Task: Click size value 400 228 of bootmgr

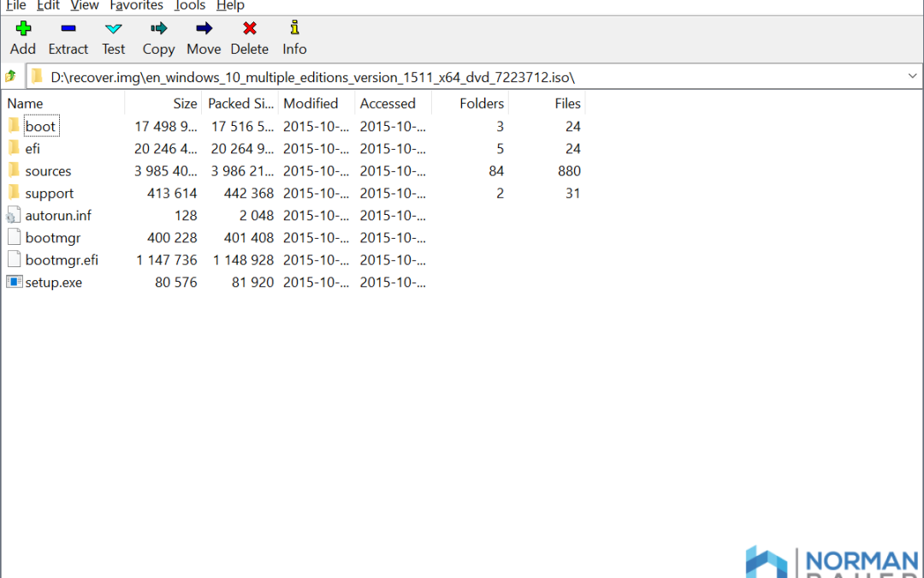Action: pos(171,238)
